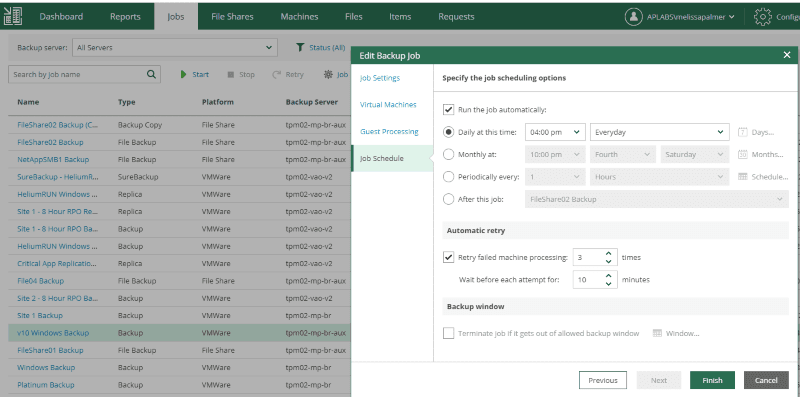Click the Days calendar icon
The width and height of the screenshot is (800, 397).
click(742, 132)
